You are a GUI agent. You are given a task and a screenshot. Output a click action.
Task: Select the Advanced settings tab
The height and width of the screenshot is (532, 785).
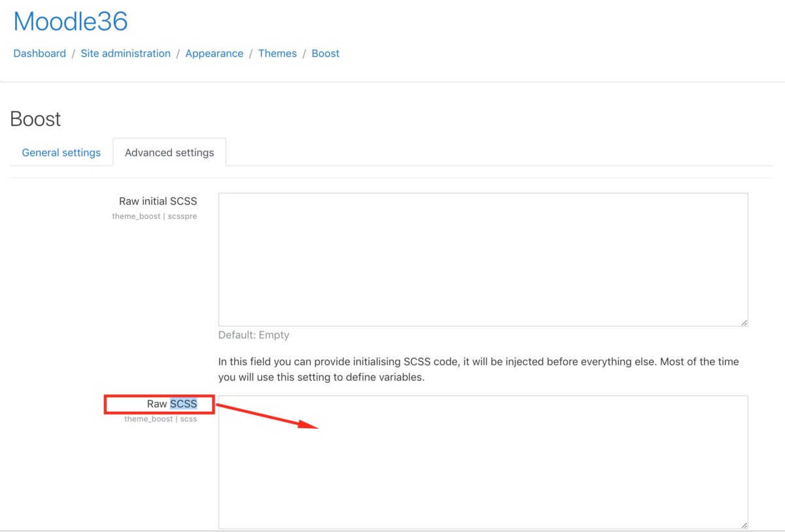pos(169,152)
